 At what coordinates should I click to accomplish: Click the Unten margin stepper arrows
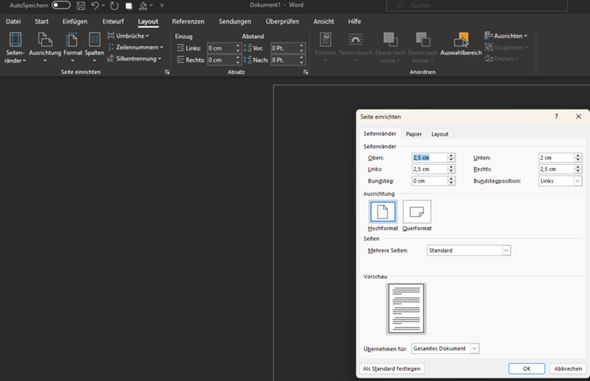(578, 158)
